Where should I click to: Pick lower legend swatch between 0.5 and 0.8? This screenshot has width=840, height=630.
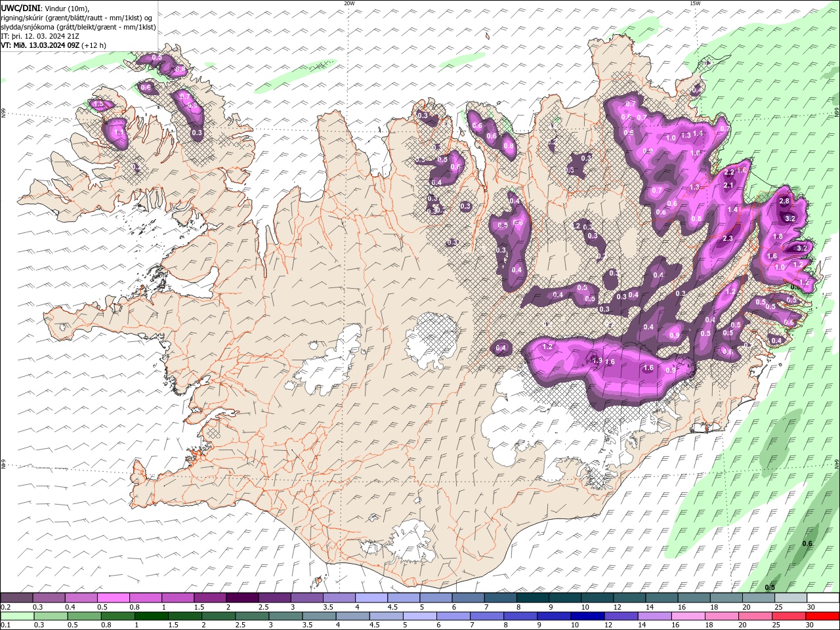85,616
